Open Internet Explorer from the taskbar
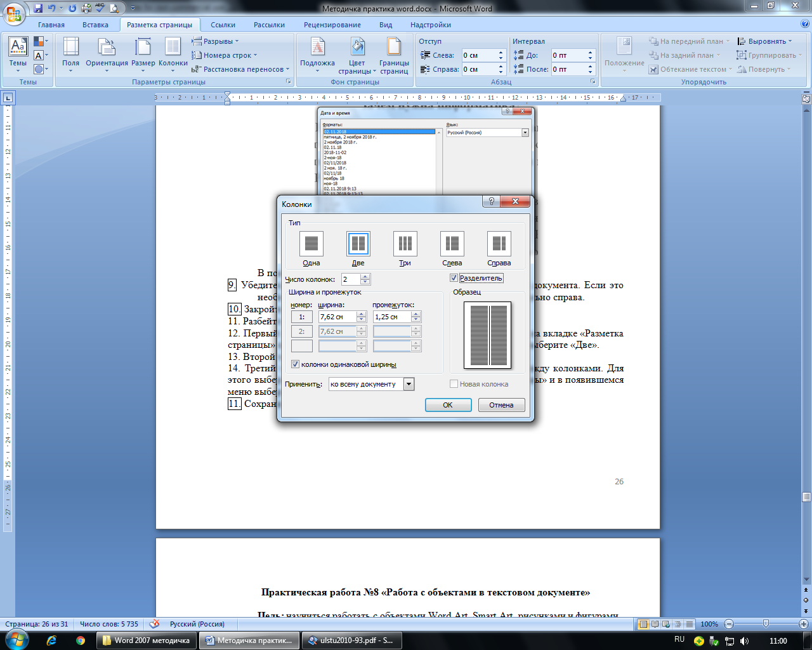The height and width of the screenshot is (650, 812). [x=51, y=640]
